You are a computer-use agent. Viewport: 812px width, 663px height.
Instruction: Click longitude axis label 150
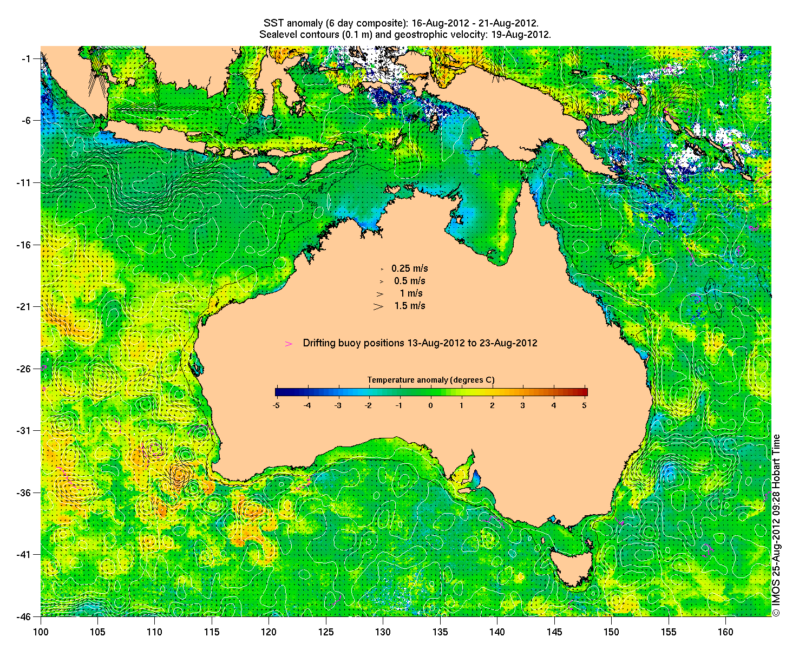[x=611, y=632]
